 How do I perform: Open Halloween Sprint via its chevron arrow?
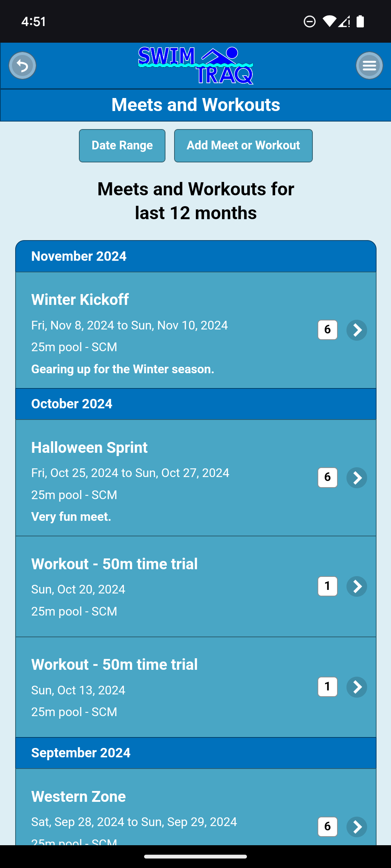[x=357, y=478]
